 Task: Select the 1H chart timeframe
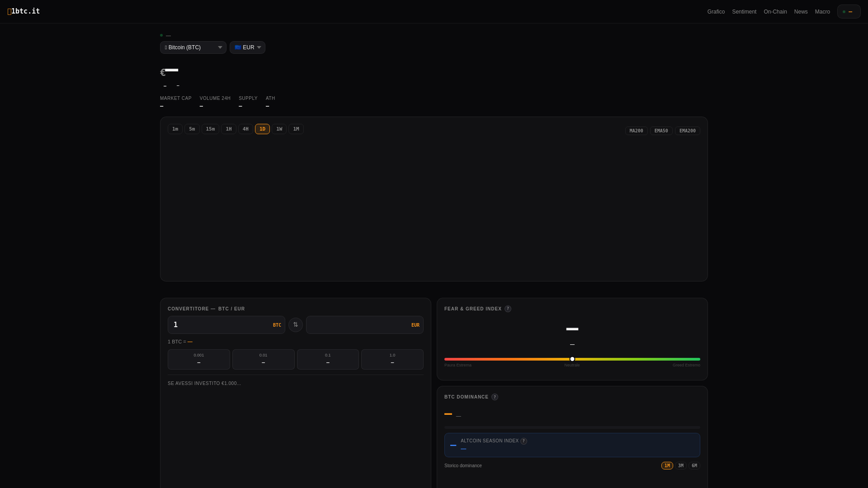point(229,129)
